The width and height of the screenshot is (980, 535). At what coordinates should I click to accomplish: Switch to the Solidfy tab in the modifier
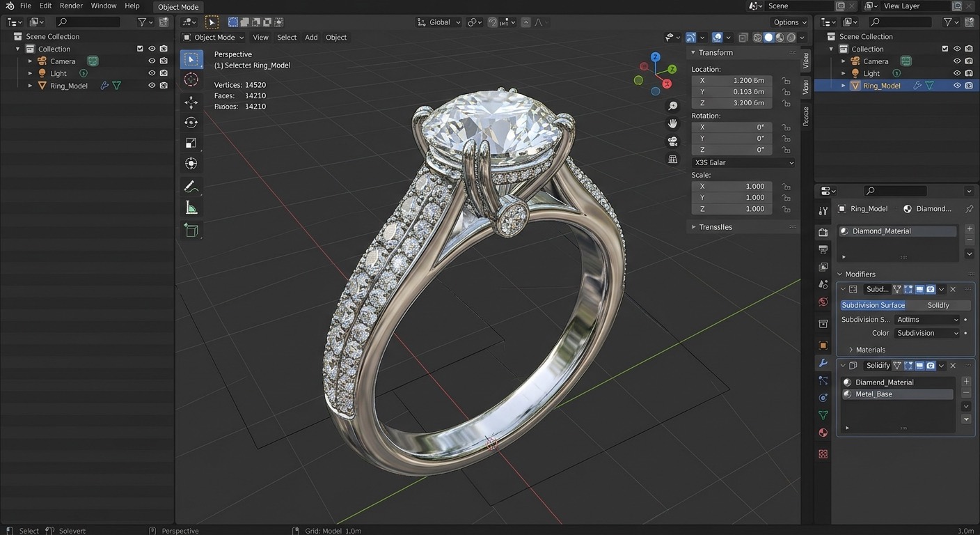click(x=938, y=305)
